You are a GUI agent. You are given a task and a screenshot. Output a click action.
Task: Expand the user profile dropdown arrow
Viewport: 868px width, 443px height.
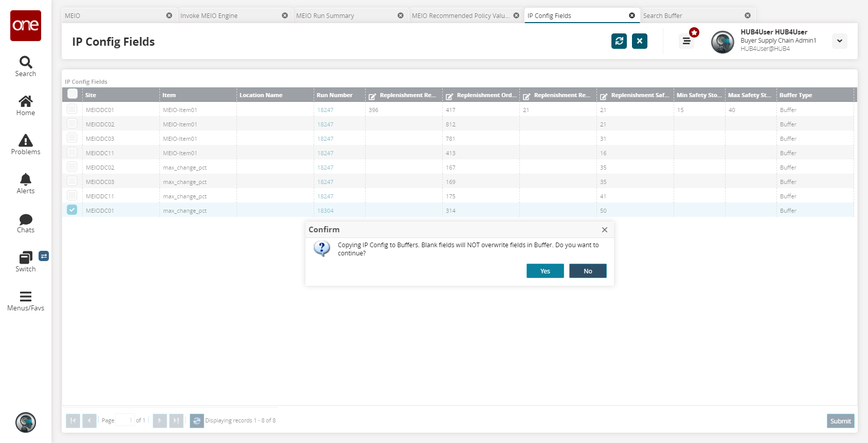(839, 41)
